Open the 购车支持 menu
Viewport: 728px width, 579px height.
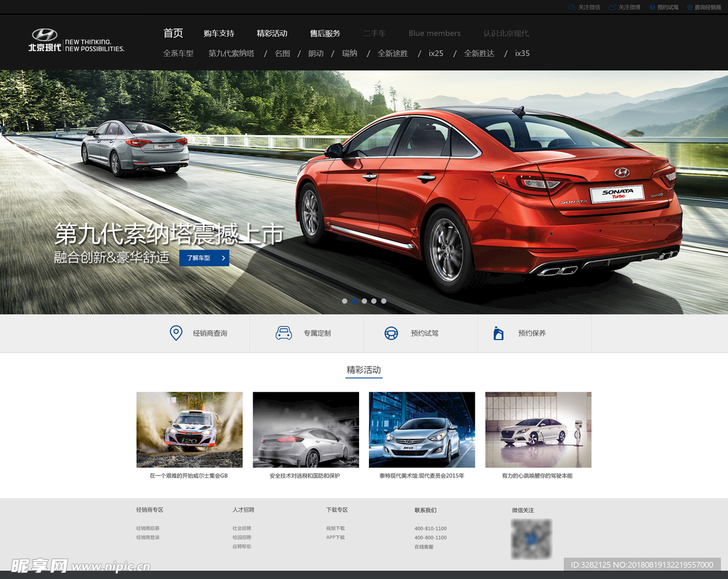[x=219, y=33]
